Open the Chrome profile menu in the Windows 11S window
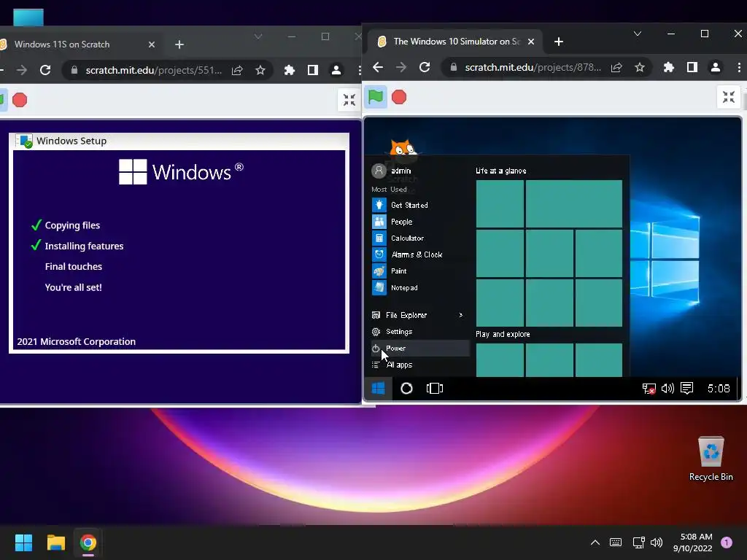The image size is (747, 560). (x=336, y=70)
